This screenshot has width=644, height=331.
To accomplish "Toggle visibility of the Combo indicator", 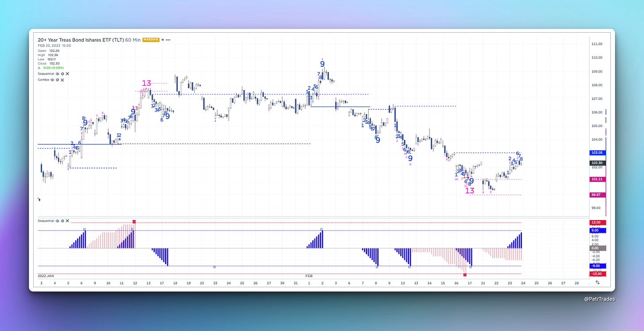I will (53, 80).
